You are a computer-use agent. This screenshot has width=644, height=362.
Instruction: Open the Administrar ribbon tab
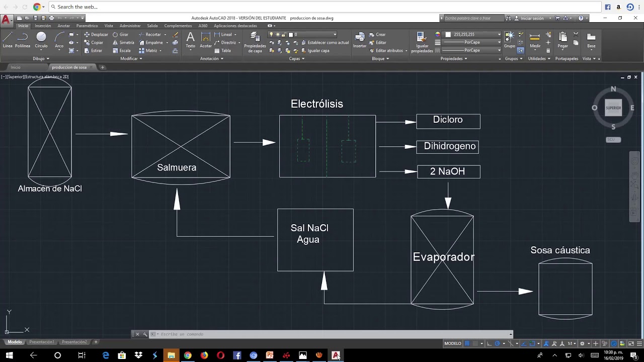(x=130, y=26)
